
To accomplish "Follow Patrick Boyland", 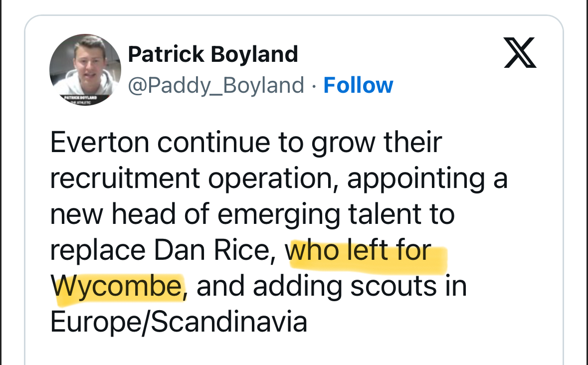I will pyautogui.click(x=358, y=85).
